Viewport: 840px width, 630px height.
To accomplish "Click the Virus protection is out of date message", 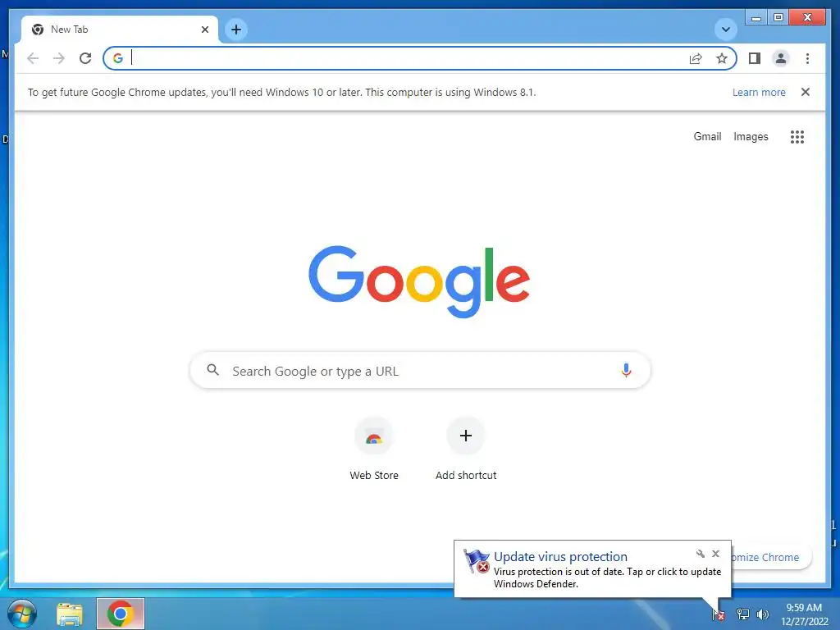I will [x=607, y=577].
